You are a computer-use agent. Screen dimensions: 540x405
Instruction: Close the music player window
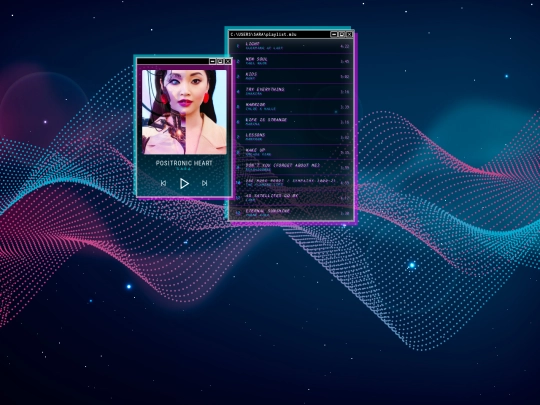[228, 61]
